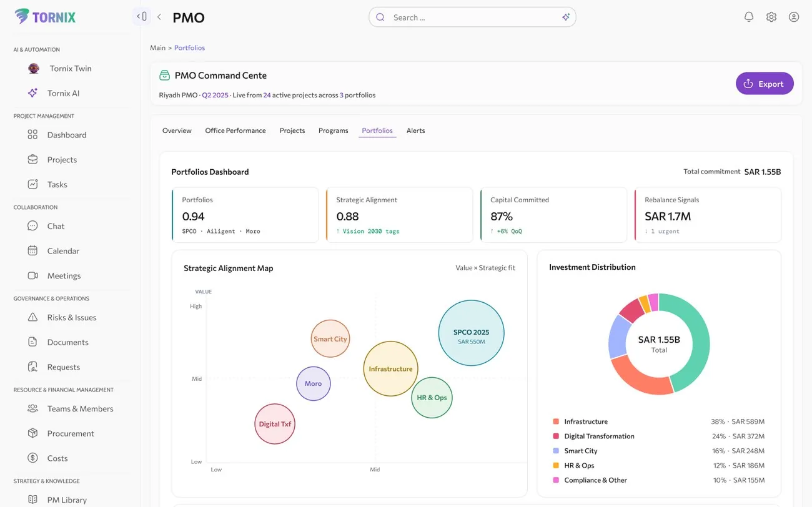Select the SPCO 2025 bubble on map

(472, 333)
